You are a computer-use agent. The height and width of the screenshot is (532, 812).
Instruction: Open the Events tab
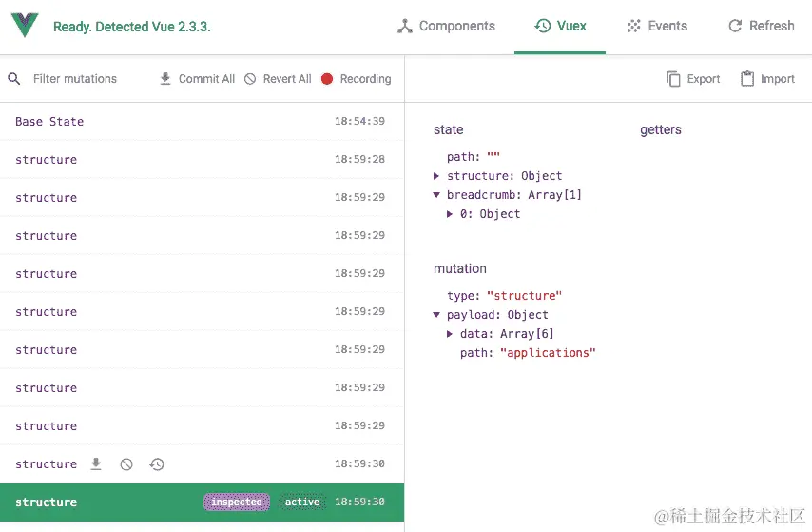[x=657, y=26]
